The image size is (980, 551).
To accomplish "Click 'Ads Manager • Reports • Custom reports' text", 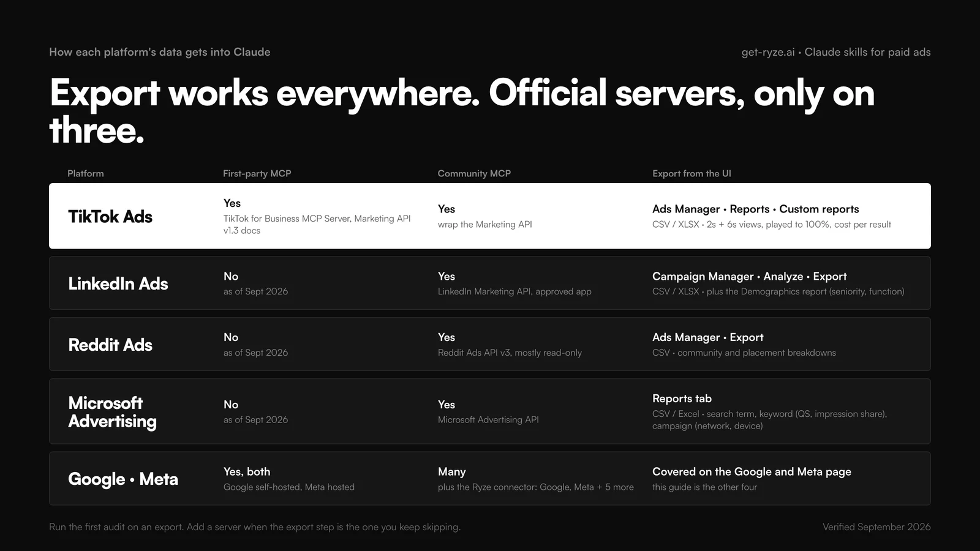I will tap(755, 209).
